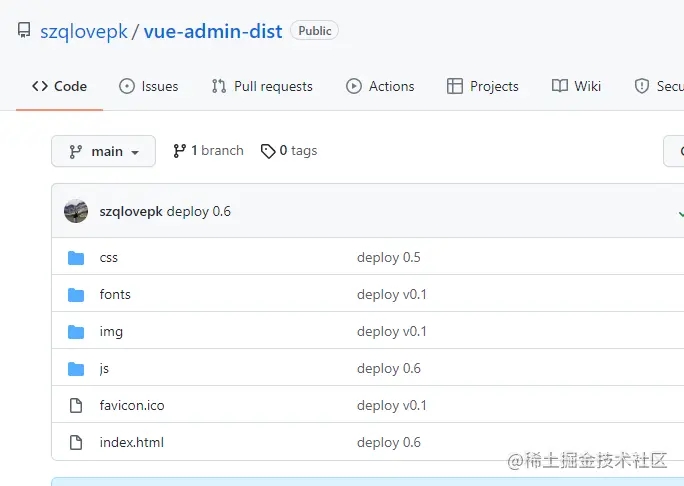Click the favicon.ico file icon

[x=76, y=406]
